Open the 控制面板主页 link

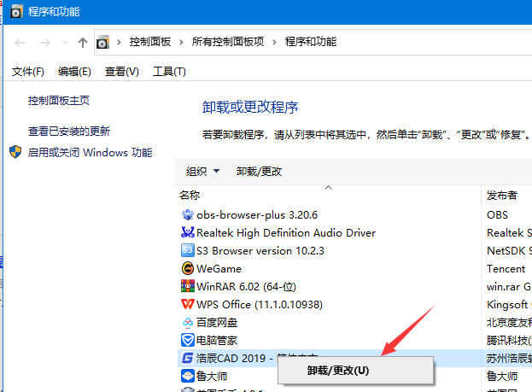59,101
